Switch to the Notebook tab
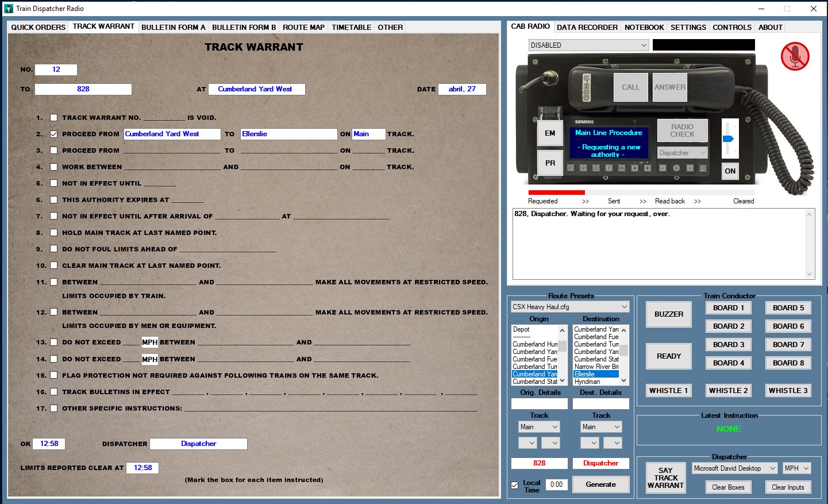This screenshot has width=828, height=504. click(x=644, y=27)
